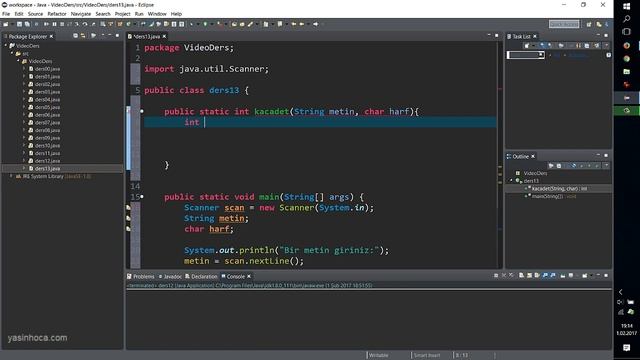Click the Quick Access search field

564,24
